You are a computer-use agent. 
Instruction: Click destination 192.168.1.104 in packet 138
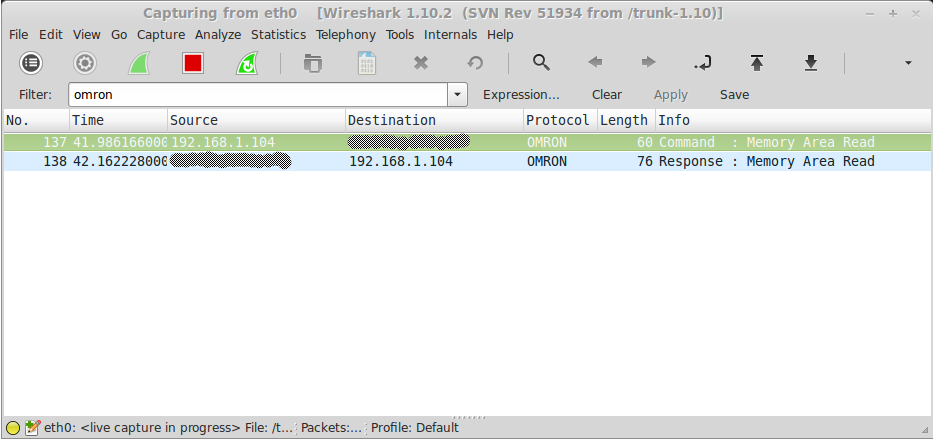(x=401, y=162)
